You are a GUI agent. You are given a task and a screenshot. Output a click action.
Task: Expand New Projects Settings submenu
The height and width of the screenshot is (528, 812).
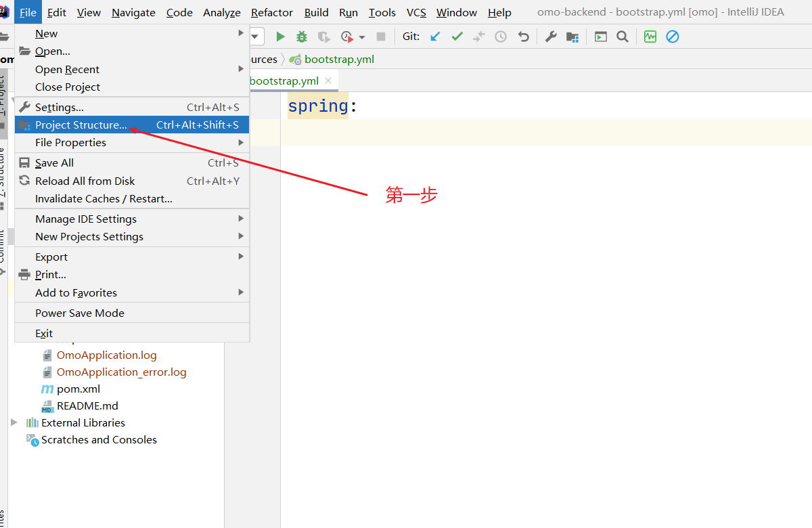click(x=132, y=236)
